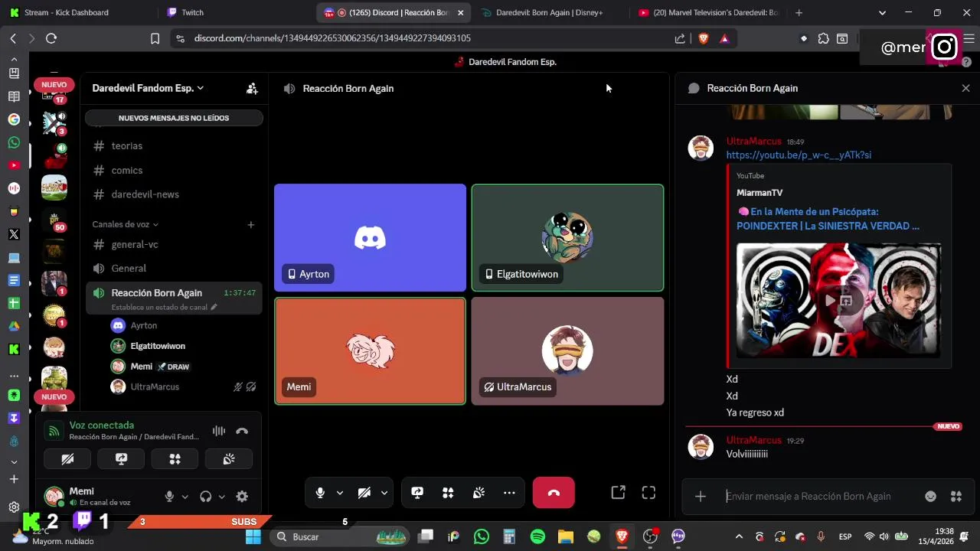Focus UltraMarcus's video tile
The height and width of the screenshot is (551, 980).
pyautogui.click(x=567, y=351)
